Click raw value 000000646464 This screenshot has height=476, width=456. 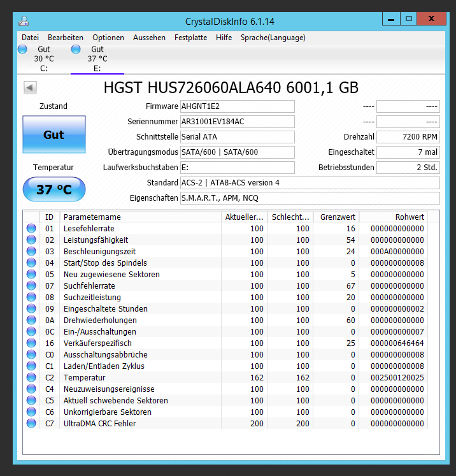(x=397, y=343)
